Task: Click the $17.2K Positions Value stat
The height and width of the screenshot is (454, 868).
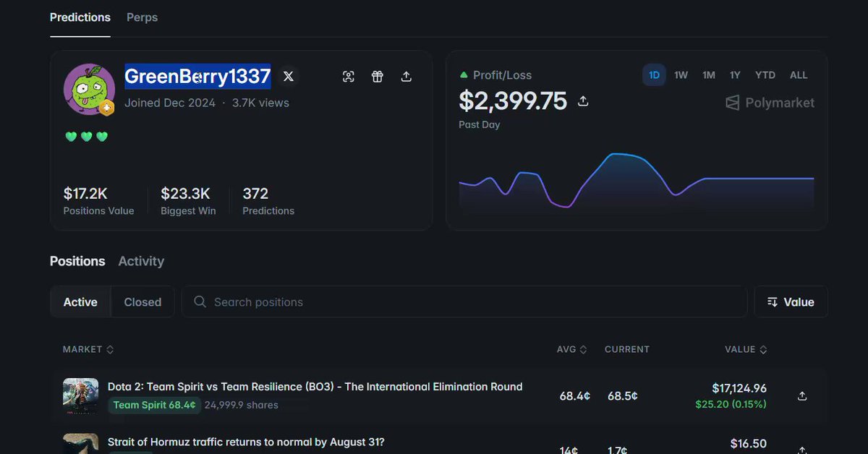Action: coord(98,201)
